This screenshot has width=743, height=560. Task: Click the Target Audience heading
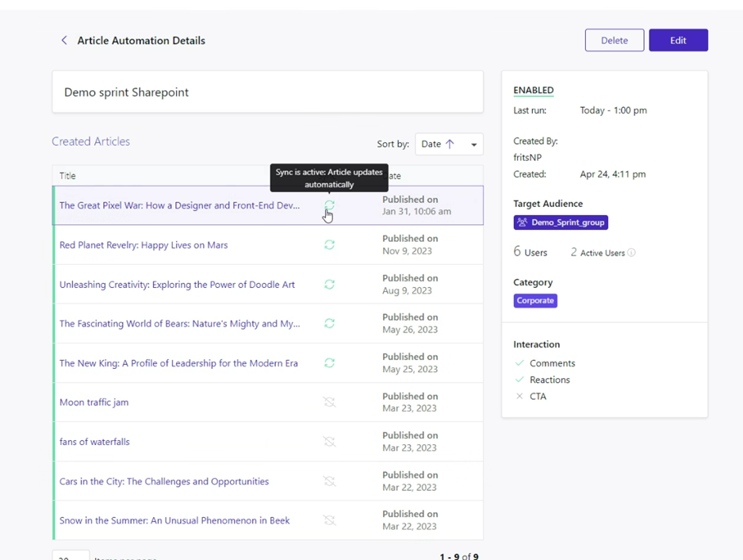tap(548, 203)
